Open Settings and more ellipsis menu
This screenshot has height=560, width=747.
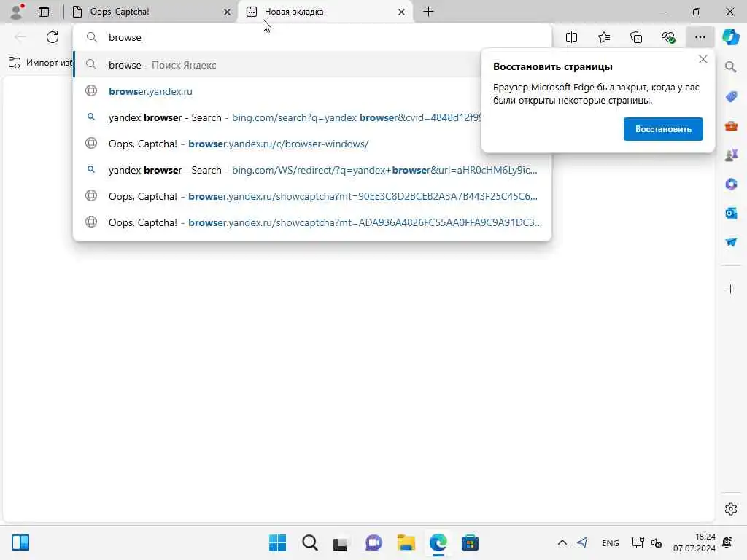coord(700,37)
